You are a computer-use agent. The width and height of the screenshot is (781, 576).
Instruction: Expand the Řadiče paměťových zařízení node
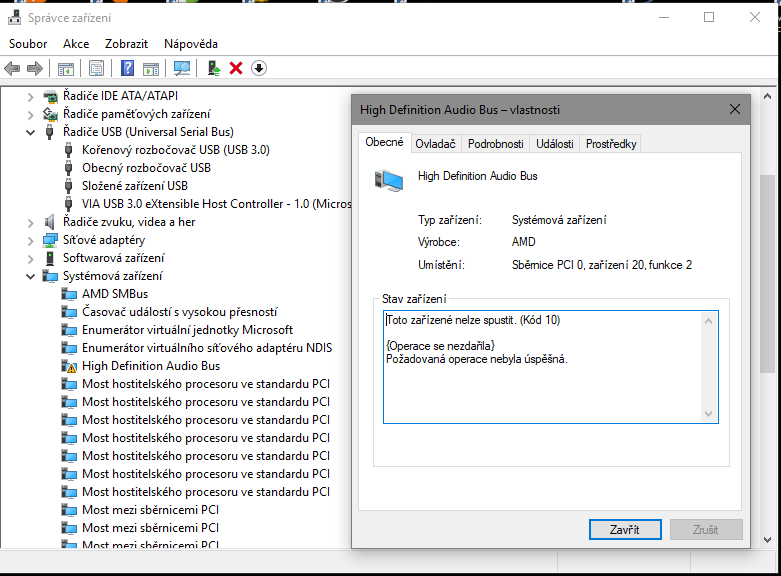(x=30, y=115)
